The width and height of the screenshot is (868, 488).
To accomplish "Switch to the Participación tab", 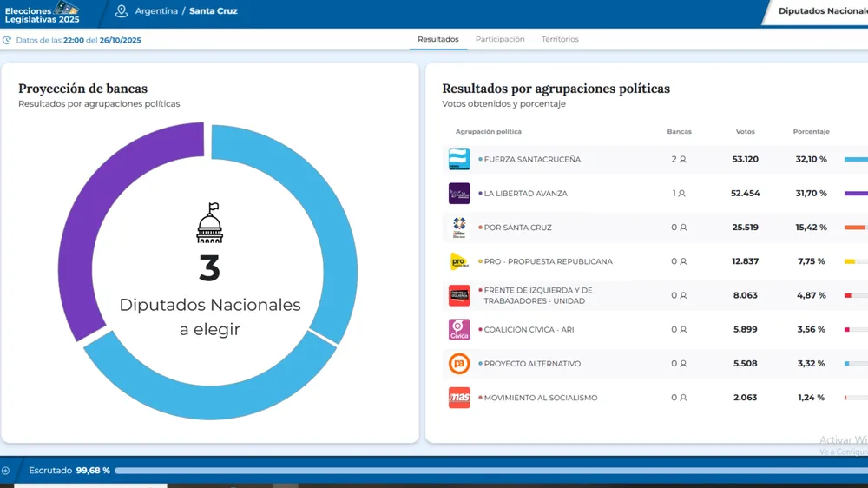I will pos(500,40).
